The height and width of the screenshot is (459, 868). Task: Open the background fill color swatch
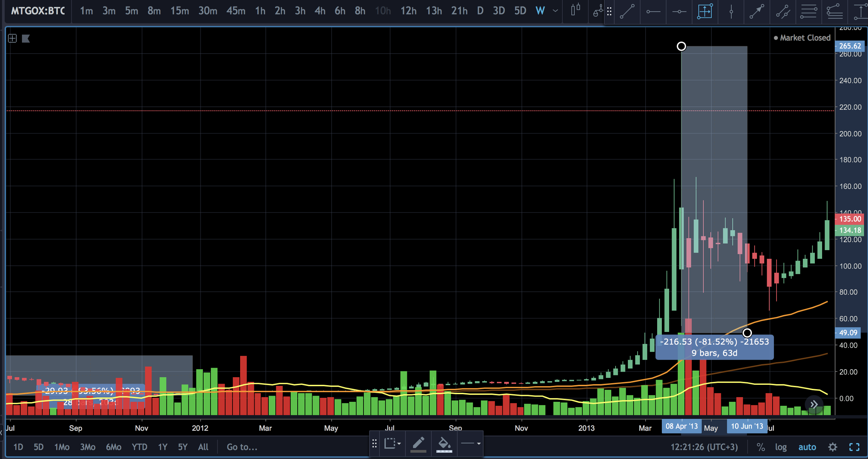coord(444,444)
